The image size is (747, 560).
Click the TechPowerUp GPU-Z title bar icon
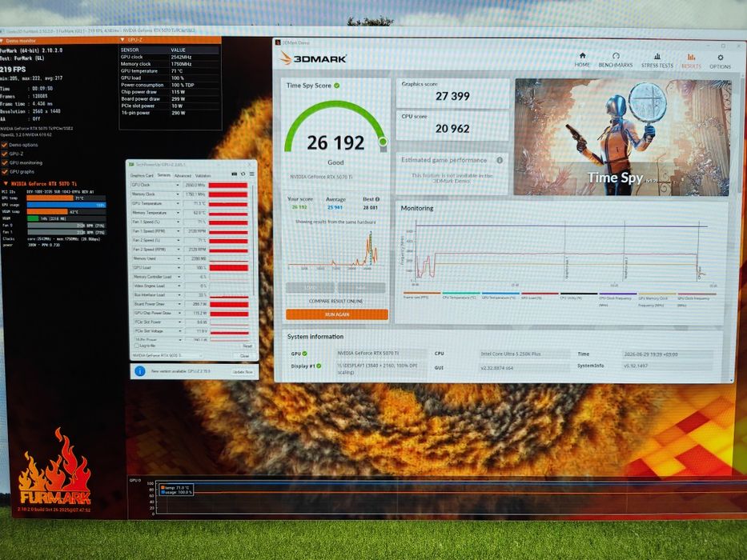(x=132, y=164)
